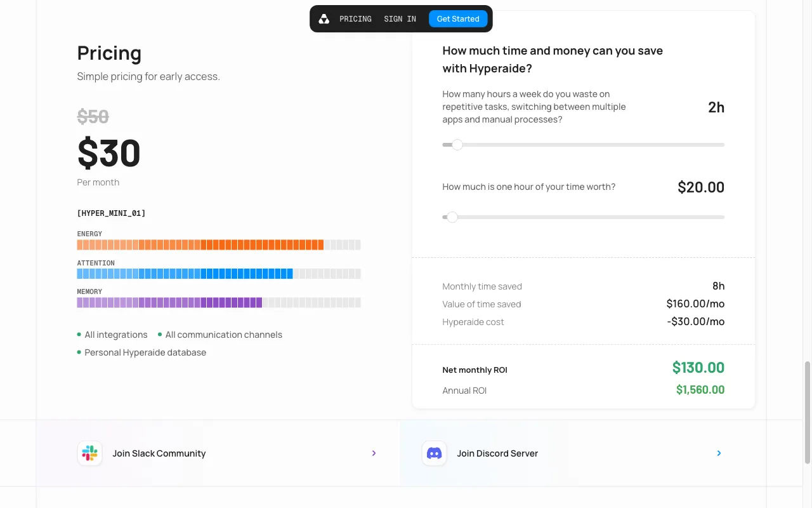
Task: Click 'Simple pricing for early access.' text
Action: [x=148, y=77]
